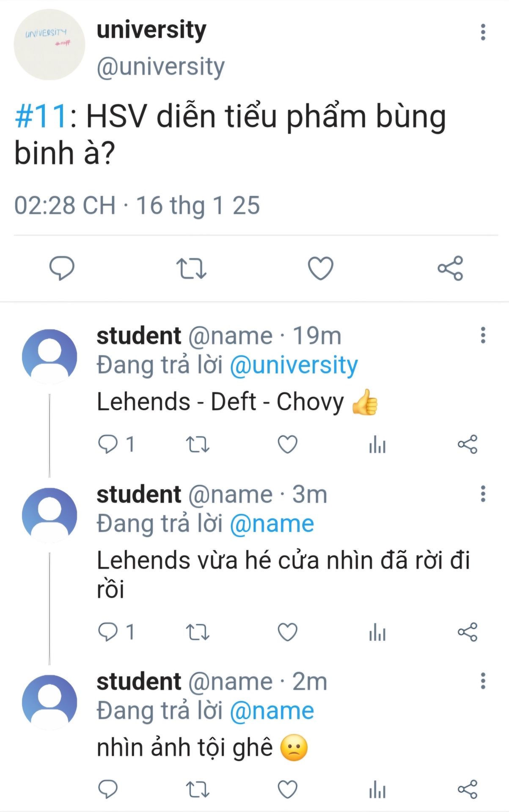Share the "nhìn ảnh tội ghê" reply
This screenshot has width=509, height=812.
click(x=468, y=789)
